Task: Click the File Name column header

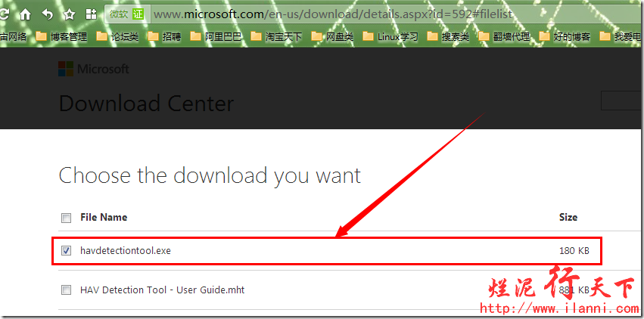Action: coord(104,217)
